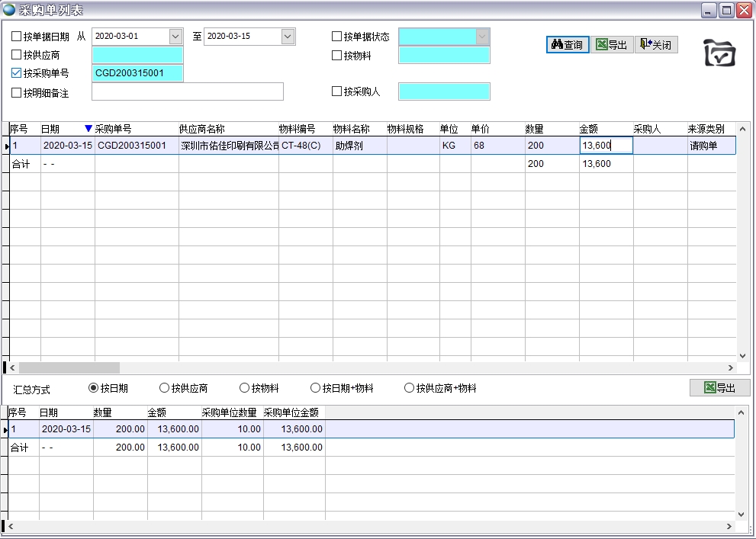Click the 供应商名称 column header
The height and width of the screenshot is (539, 756).
point(201,129)
